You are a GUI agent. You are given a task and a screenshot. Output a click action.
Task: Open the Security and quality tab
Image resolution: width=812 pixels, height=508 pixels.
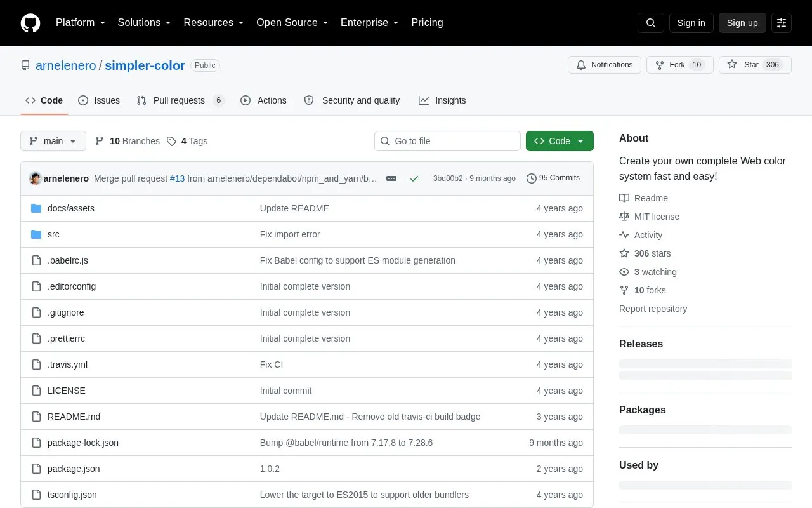coord(352,100)
